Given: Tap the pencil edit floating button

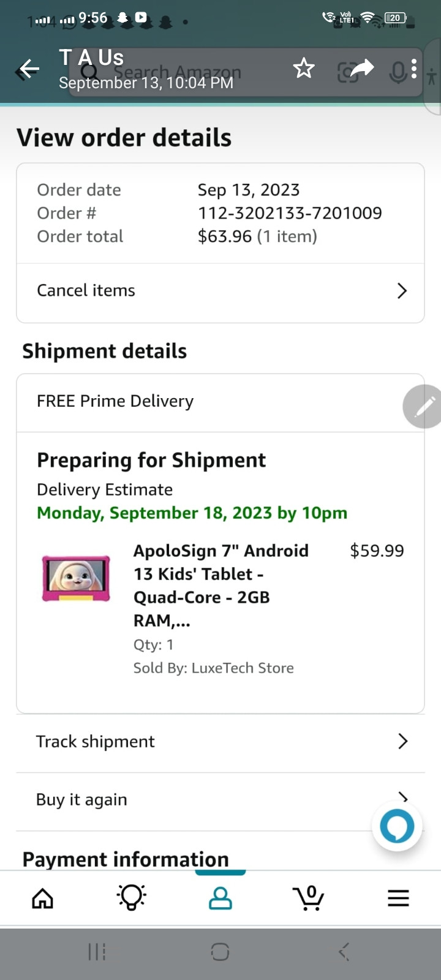Looking at the screenshot, I should click(423, 406).
